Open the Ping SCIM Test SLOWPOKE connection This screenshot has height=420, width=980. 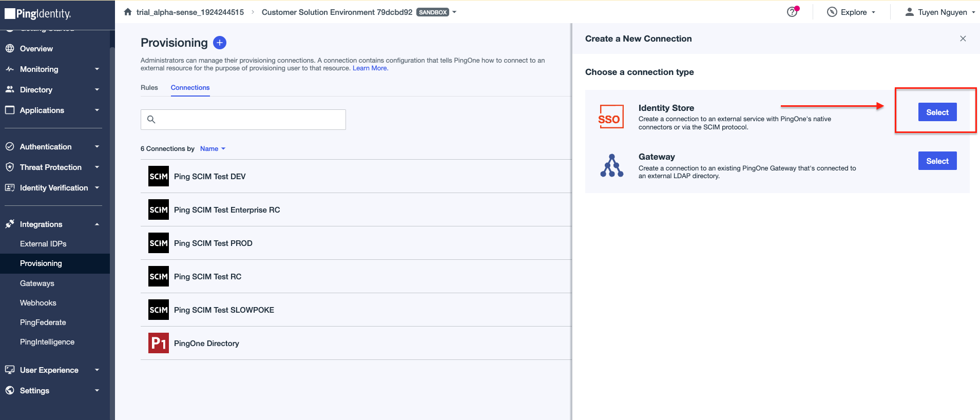click(356, 310)
